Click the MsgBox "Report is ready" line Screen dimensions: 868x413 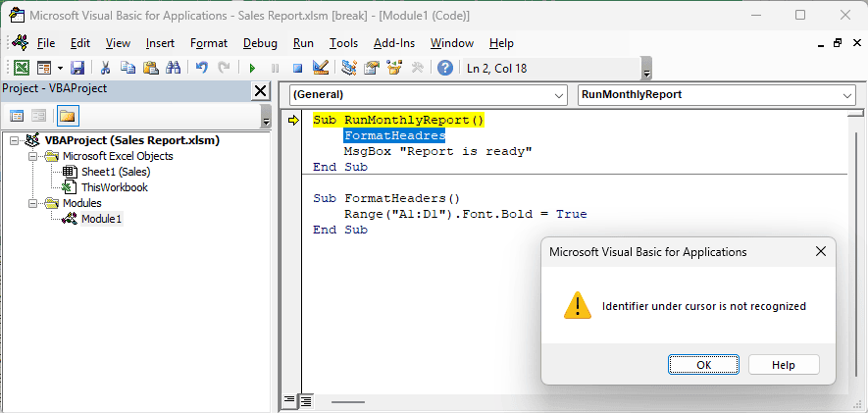(x=437, y=151)
